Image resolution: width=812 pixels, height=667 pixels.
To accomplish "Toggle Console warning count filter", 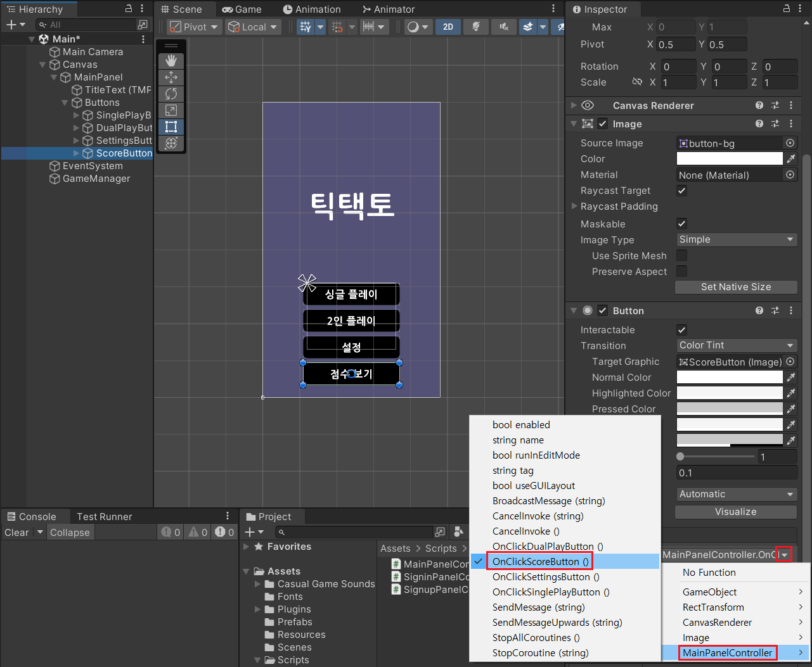I will tap(198, 532).
